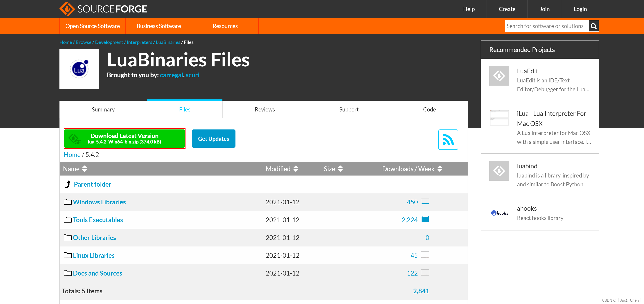Click Create in the top bar
Screen dimensions: 644x304
(x=507, y=9)
